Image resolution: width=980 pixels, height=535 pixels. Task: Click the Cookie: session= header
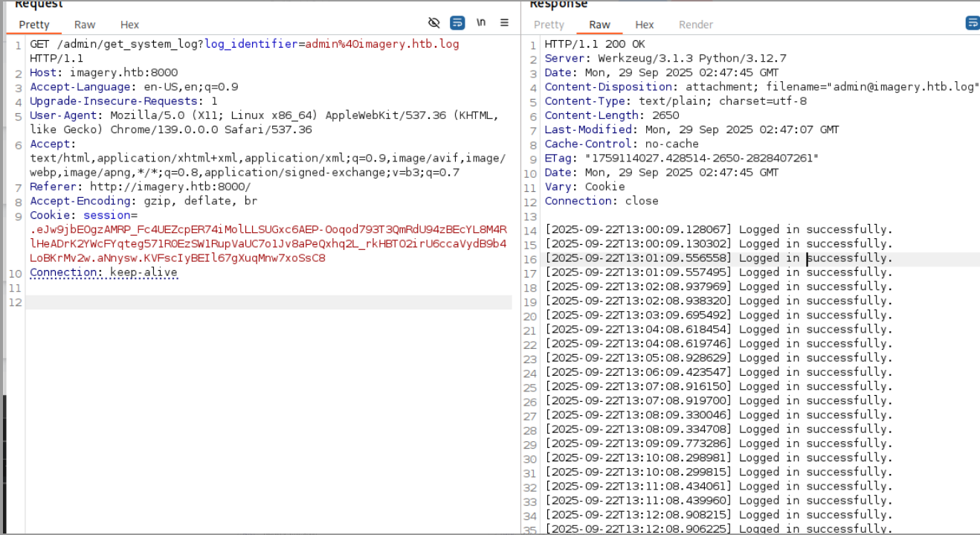coord(83,215)
